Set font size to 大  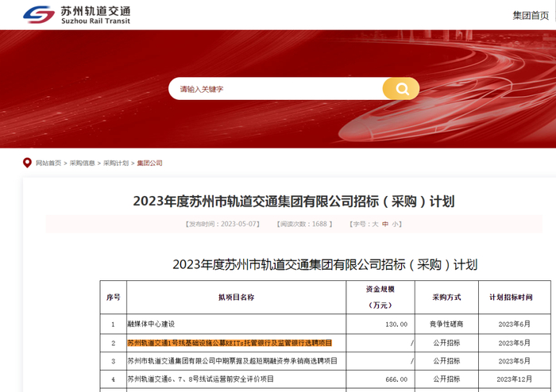click(375, 224)
